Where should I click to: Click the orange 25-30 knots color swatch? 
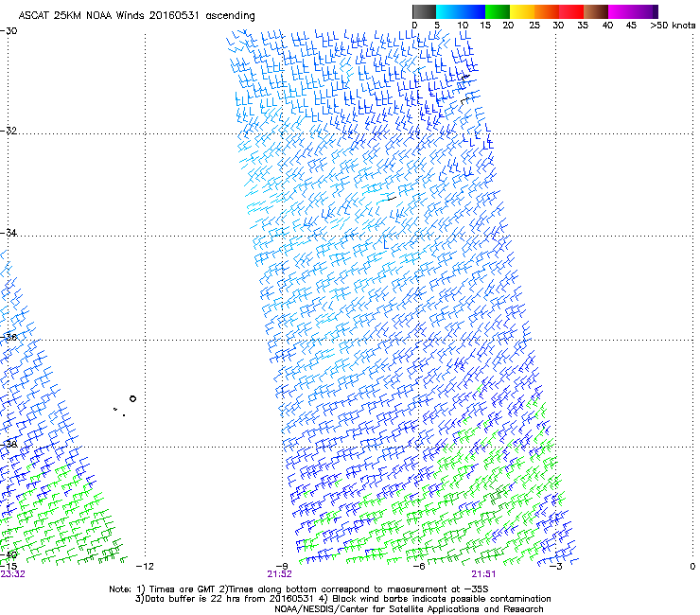[x=547, y=11]
